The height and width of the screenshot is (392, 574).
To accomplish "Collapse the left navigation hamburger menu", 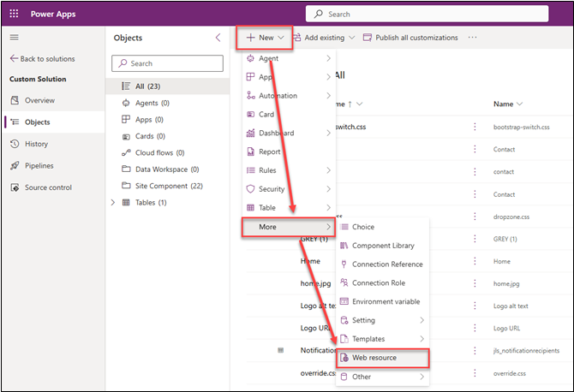I will [x=15, y=38].
